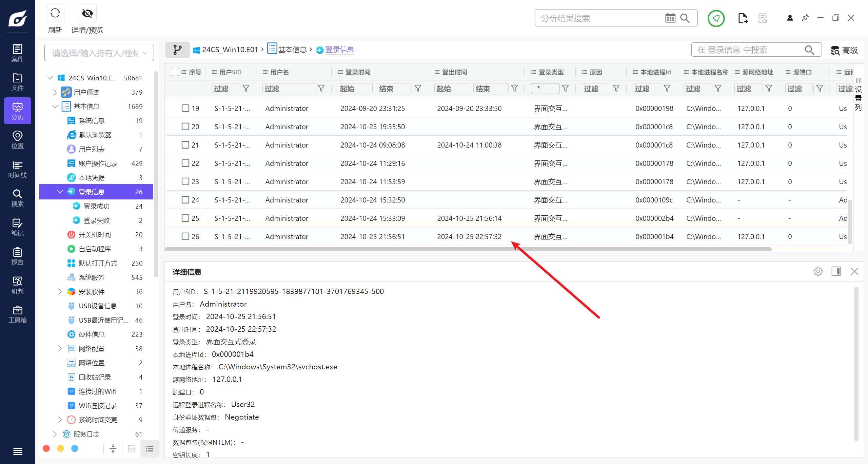Select 开机时间 in the tree
Screen dimensions: 868x464
point(95,235)
